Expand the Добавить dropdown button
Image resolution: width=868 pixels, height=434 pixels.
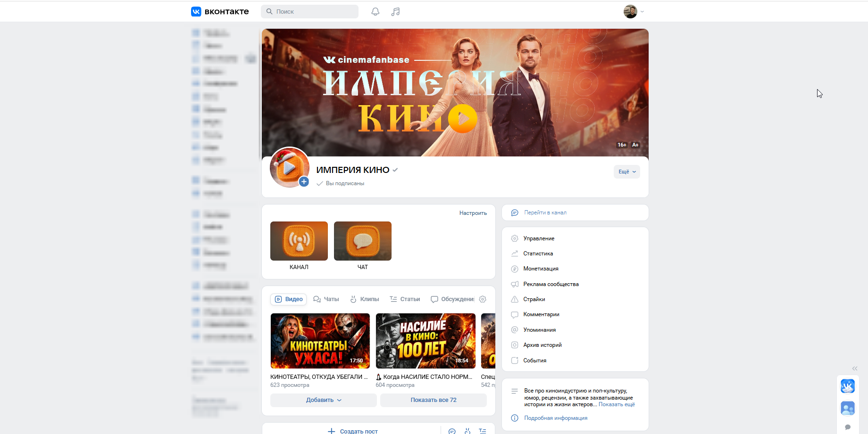tap(324, 400)
